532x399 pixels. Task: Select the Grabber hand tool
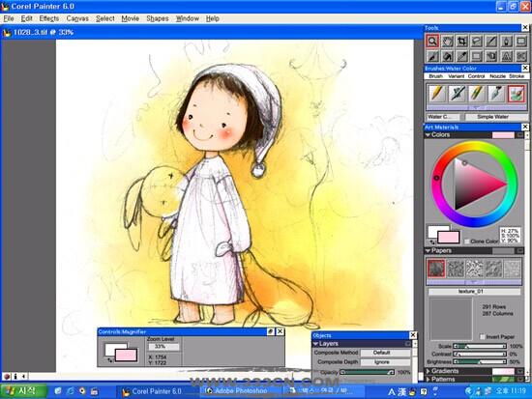[x=447, y=42]
